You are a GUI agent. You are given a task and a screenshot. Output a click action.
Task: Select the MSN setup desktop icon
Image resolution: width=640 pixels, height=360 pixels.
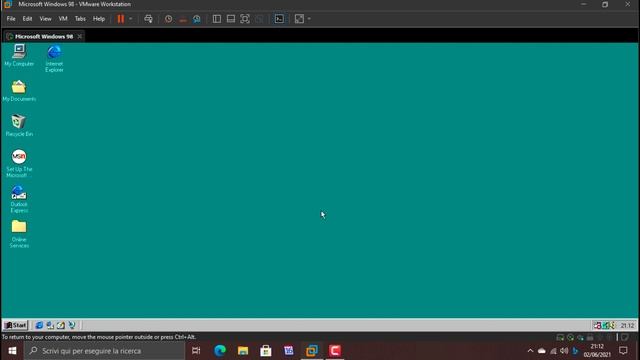19,163
